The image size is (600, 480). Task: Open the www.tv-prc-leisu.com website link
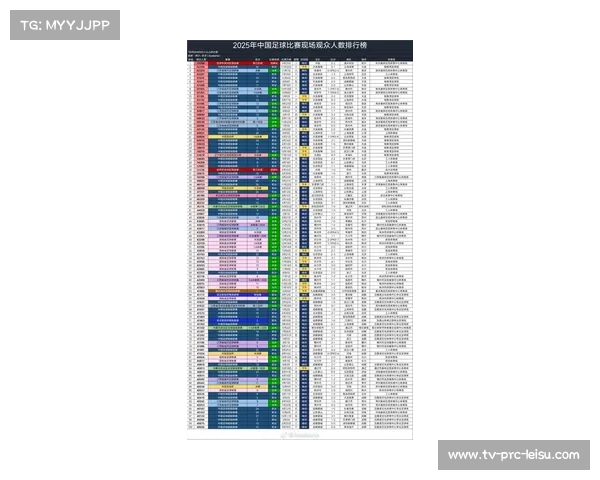click(x=512, y=455)
